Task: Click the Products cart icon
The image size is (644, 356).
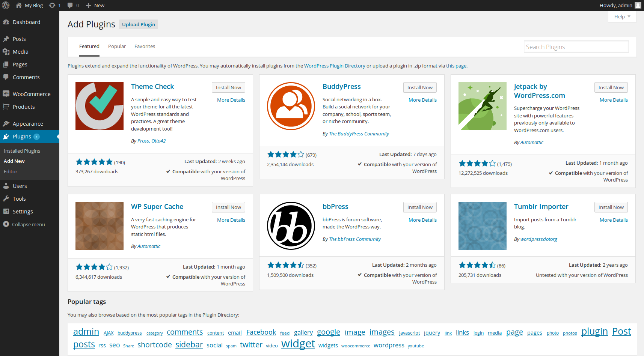Action: (6, 107)
